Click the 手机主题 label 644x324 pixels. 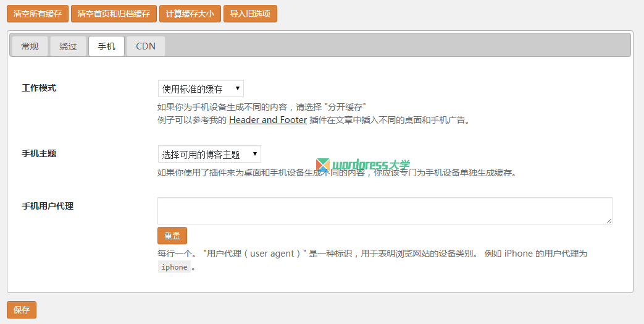[39, 153]
